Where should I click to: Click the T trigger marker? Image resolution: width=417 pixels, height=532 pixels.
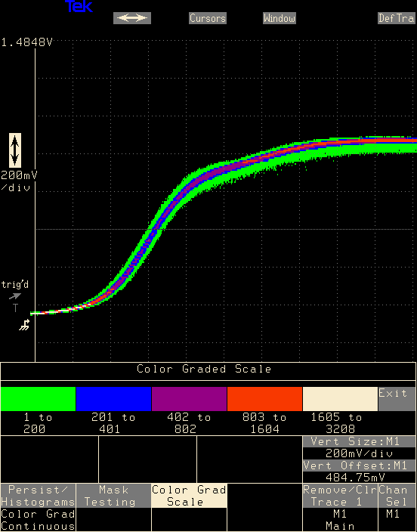point(15,308)
